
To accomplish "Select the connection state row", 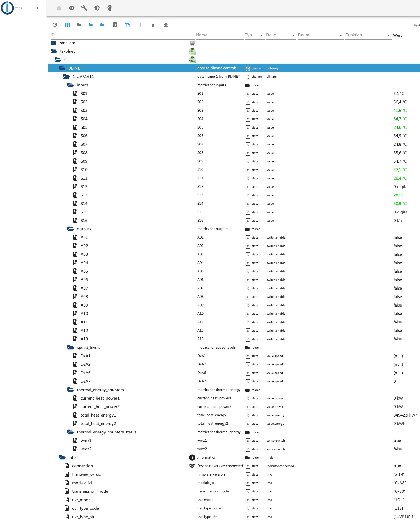I will coord(234,466).
